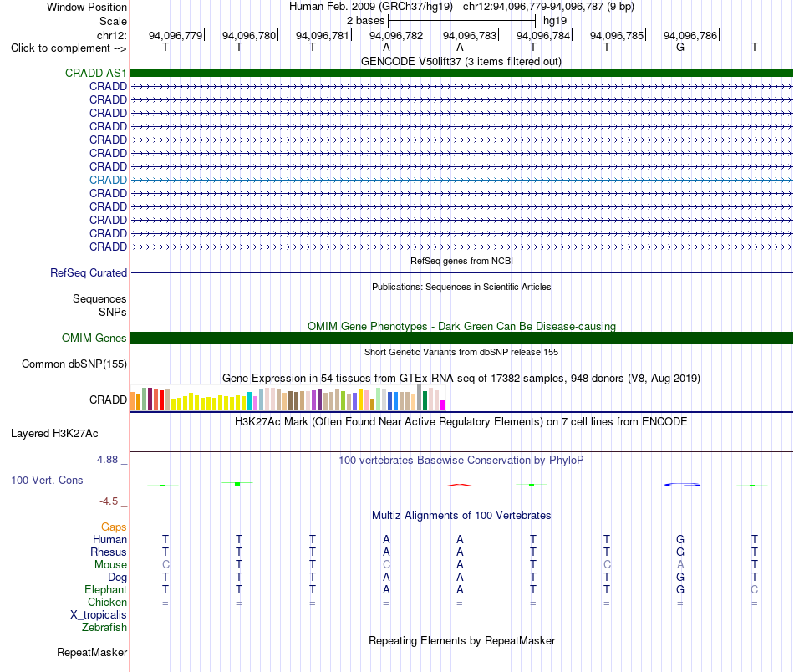Viewport: 794px width, 672px height.
Task: Click the X_tropicalis species label
Action: point(99,615)
